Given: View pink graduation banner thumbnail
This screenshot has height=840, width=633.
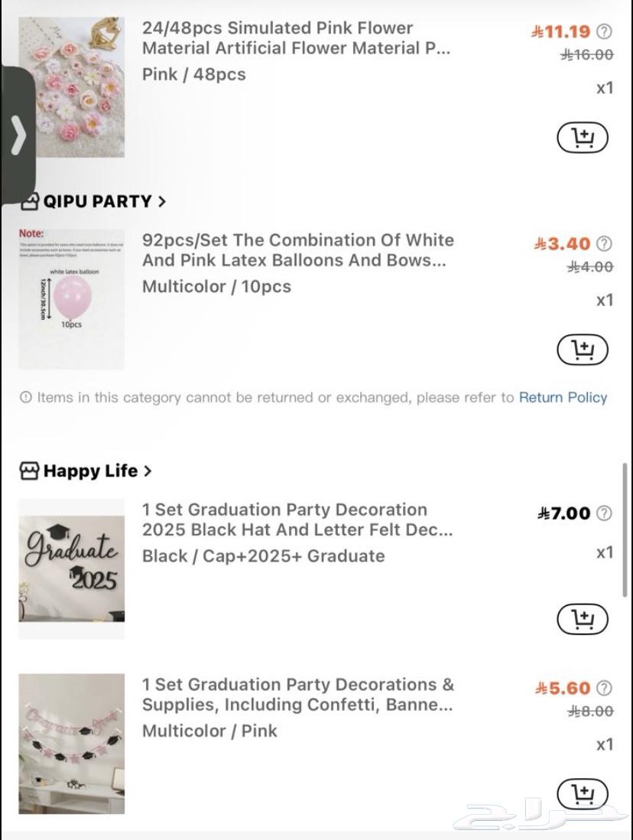Looking at the screenshot, I should (72, 744).
